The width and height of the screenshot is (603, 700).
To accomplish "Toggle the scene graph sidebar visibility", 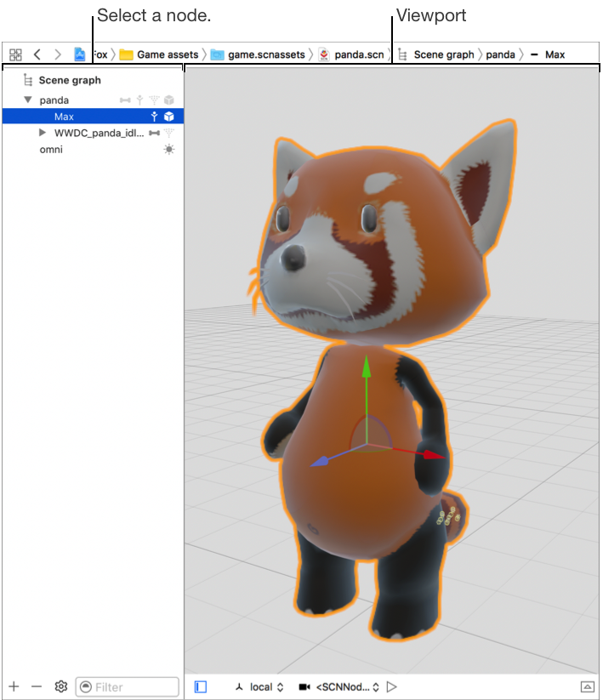I will [201, 686].
